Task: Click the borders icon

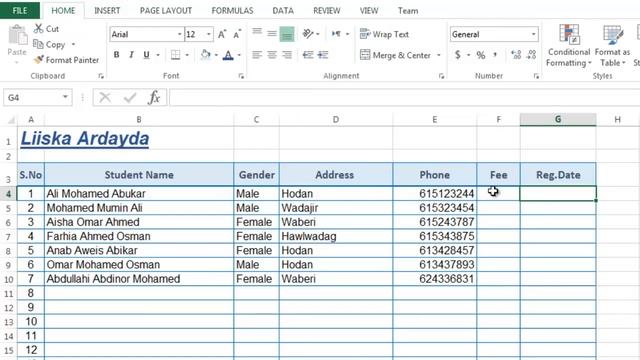Action: pyautogui.click(x=176, y=55)
